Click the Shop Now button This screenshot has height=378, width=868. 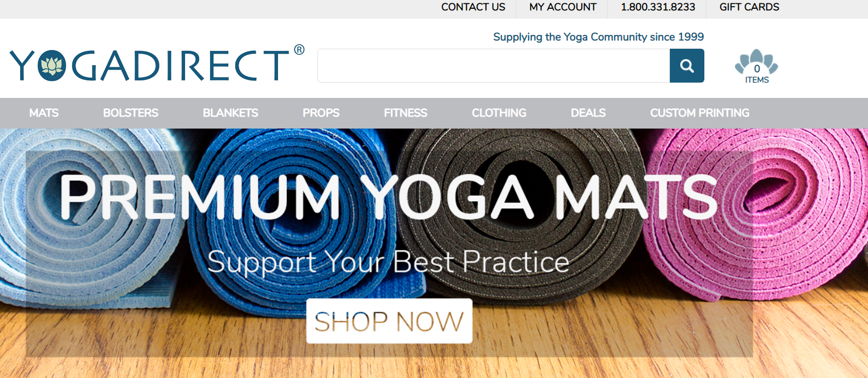(x=389, y=321)
